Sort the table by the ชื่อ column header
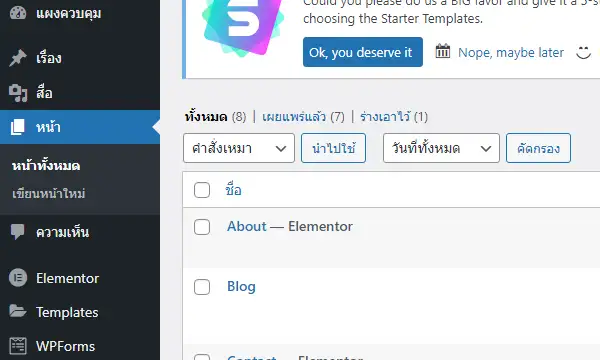 pos(233,190)
